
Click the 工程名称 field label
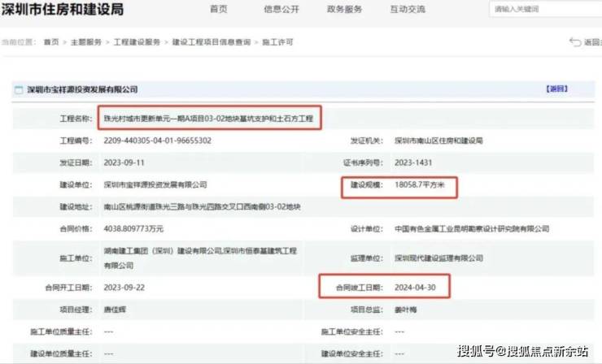76,119
